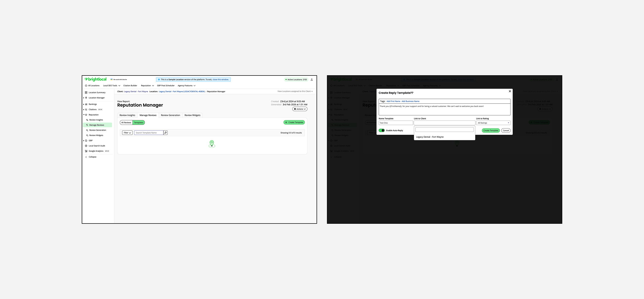Click the Location Summary grid icon in the left sidebar

(x=86, y=92)
